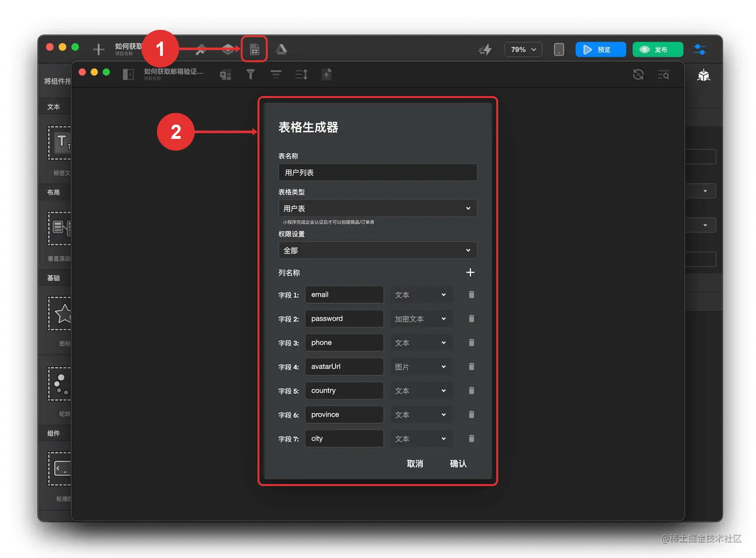
Task: Delete the avatarUrl field with trash icon
Action: (x=471, y=366)
